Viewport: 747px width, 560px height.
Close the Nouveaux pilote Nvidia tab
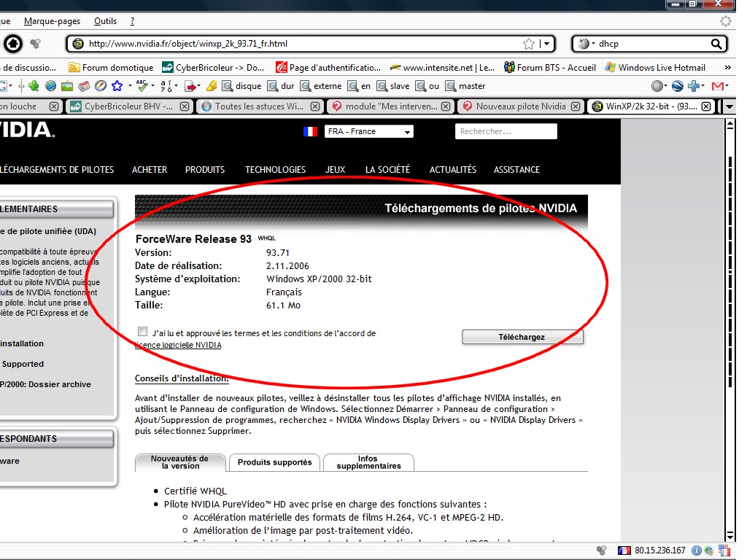tap(576, 106)
